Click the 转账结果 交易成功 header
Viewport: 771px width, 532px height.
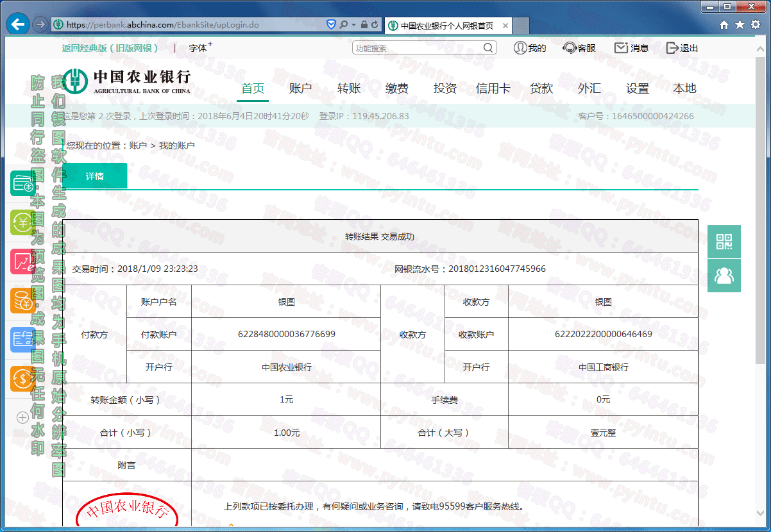click(380, 237)
